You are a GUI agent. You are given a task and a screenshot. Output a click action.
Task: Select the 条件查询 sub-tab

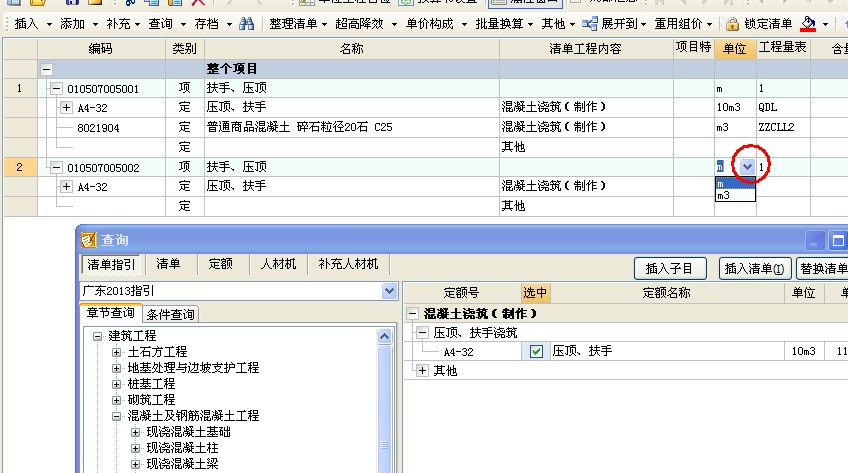tap(170, 314)
